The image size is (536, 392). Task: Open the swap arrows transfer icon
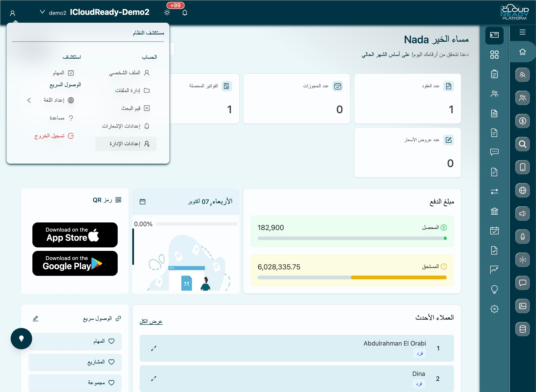[494, 191]
